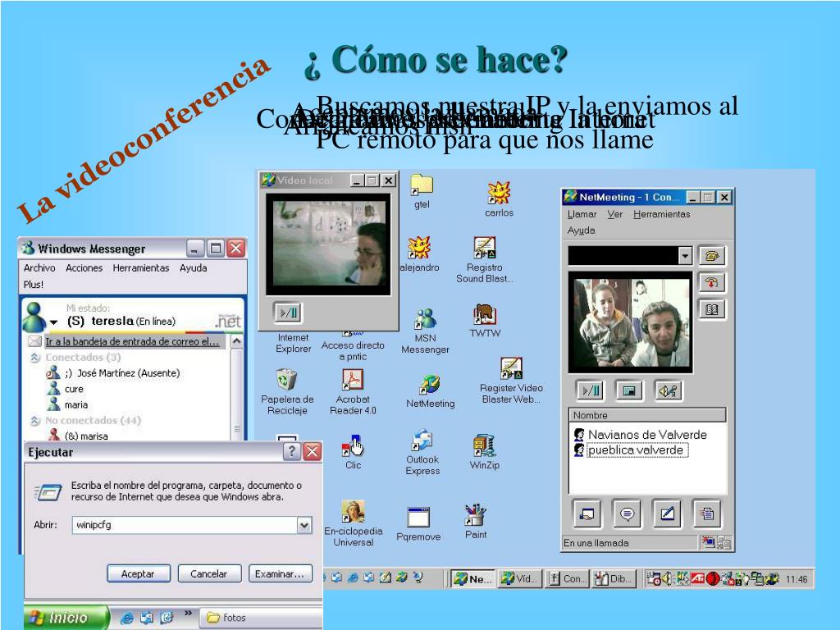Viewport: 840px width, 630px height.
Task: Open Archivo menu in Windows Messenger
Action: pos(39,268)
